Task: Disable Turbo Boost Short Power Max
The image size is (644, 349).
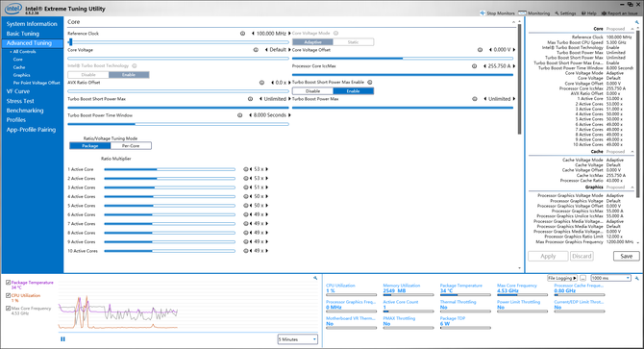Action: [312, 91]
